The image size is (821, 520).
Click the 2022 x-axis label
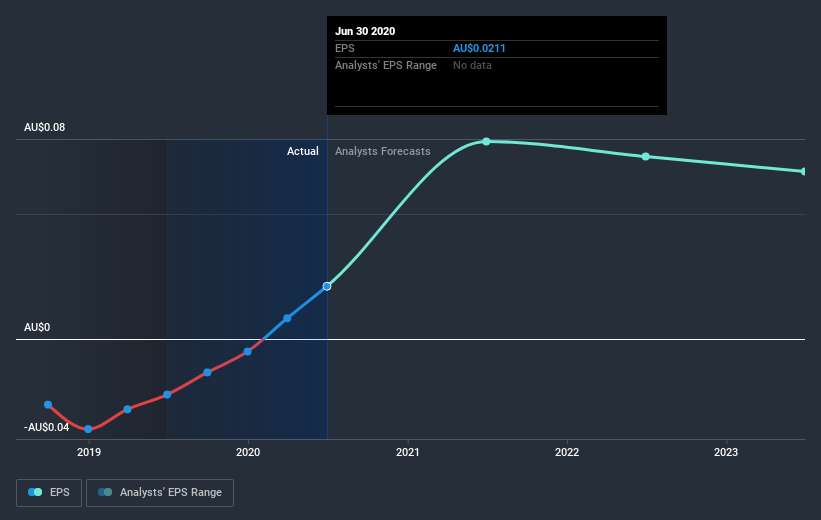click(567, 452)
